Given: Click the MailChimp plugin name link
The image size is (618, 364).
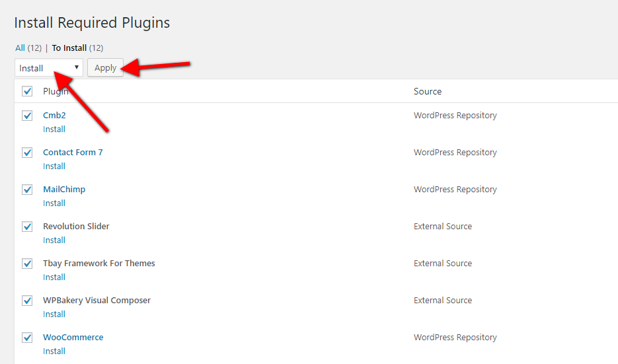Looking at the screenshot, I should 64,190.
